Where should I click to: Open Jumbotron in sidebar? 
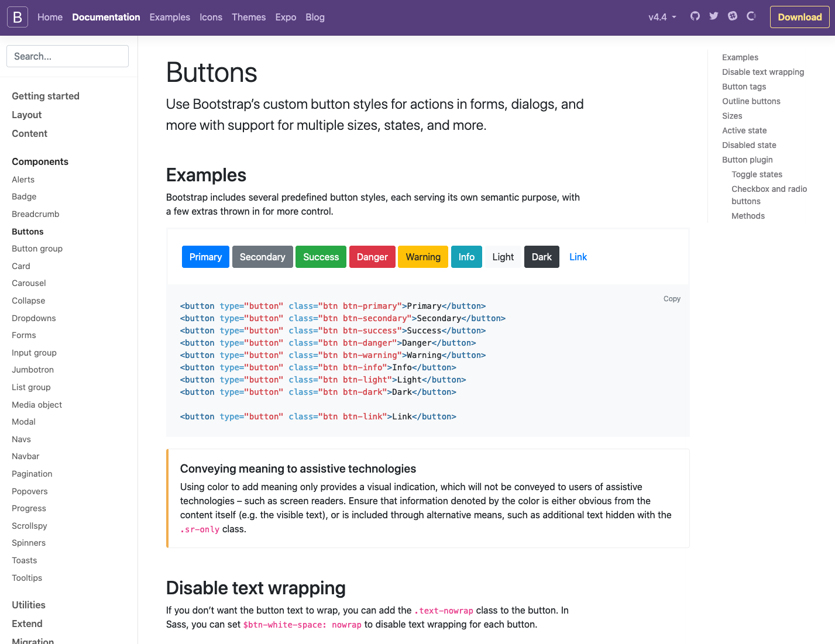33,370
